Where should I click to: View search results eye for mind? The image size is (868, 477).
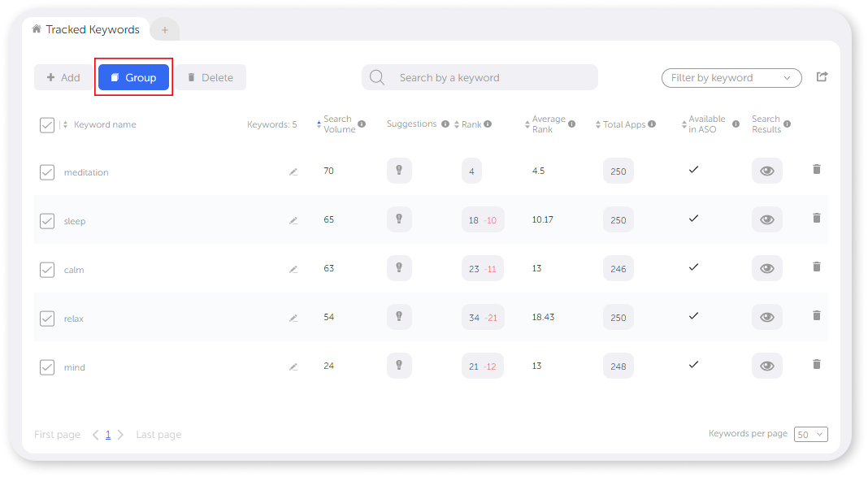[766, 366]
